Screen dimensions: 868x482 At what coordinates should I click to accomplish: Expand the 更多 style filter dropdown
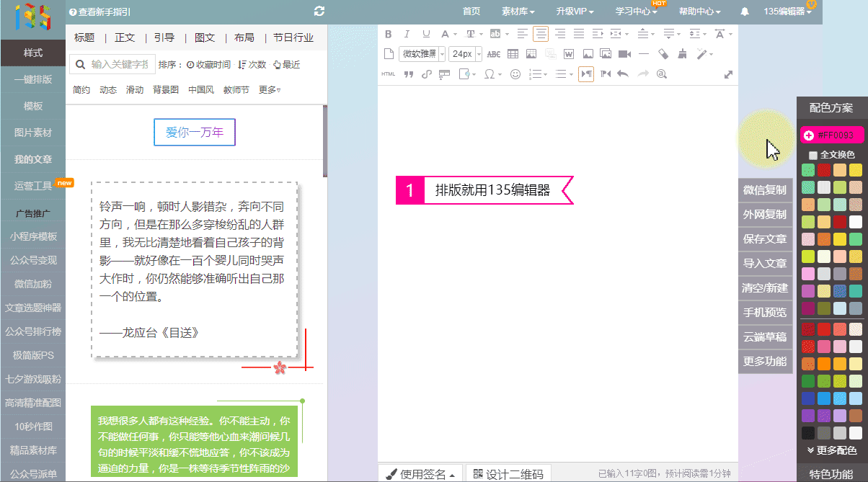click(270, 90)
